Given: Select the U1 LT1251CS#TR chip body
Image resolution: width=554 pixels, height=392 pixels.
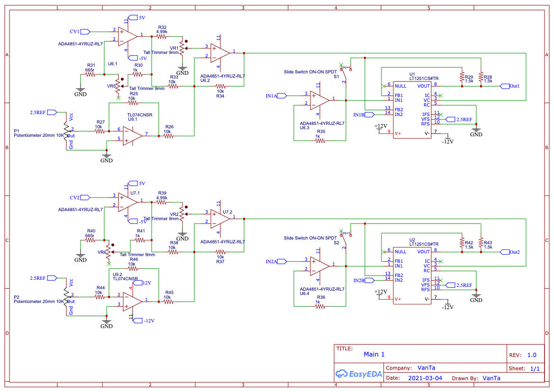Looking at the screenshot, I should point(412,110).
